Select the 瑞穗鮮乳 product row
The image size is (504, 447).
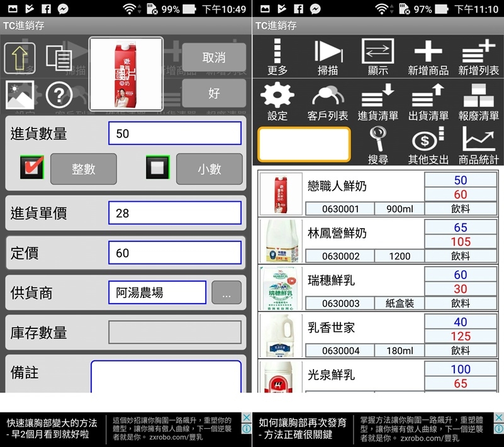click(x=378, y=288)
